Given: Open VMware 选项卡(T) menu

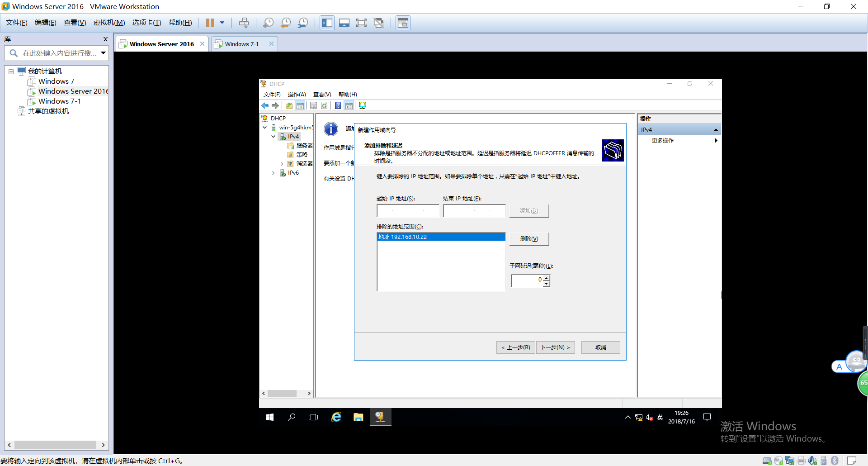Looking at the screenshot, I should pos(146,23).
